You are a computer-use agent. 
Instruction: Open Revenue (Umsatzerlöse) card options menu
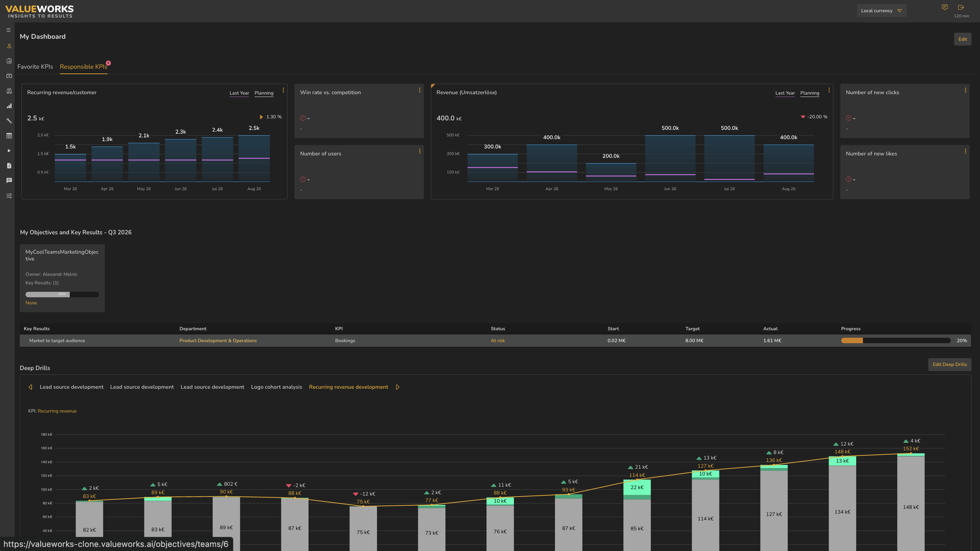(x=829, y=90)
